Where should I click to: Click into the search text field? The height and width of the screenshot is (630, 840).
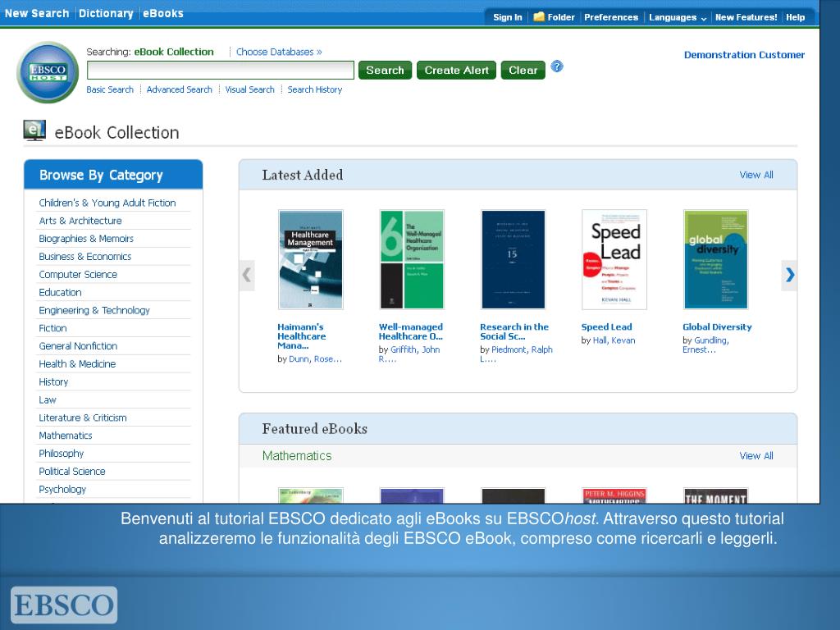[221, 71]
